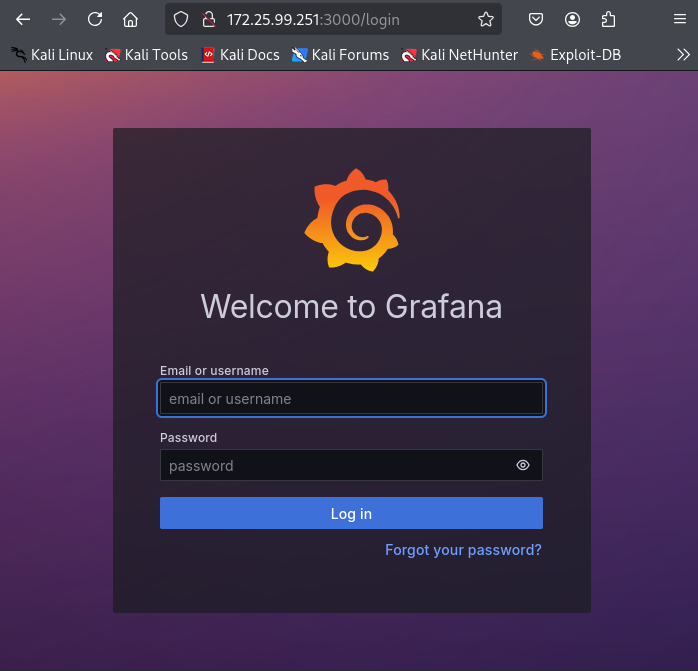Bookmark this page with the star
Screen dimensions: 698x671
486,20
